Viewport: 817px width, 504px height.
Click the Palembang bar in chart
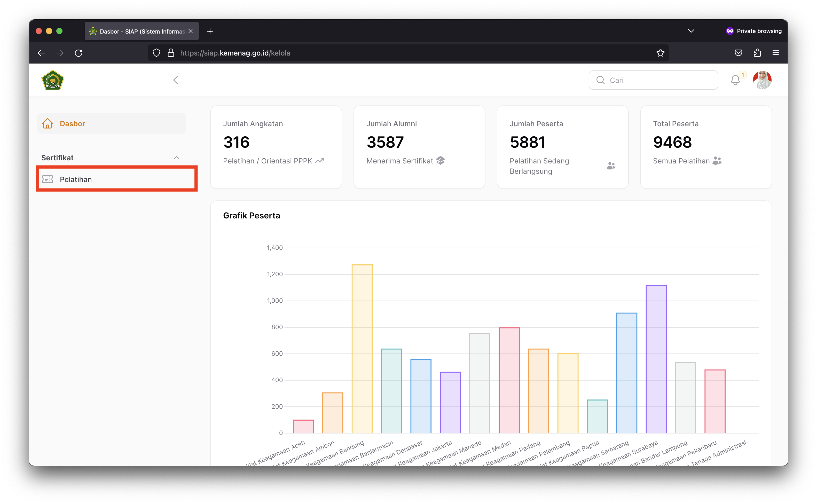[x=568, y=393]
